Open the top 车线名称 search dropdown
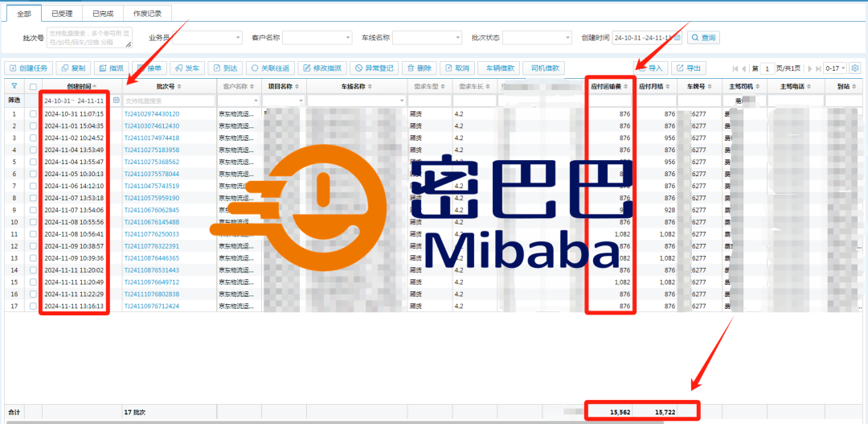 [428, 38]
